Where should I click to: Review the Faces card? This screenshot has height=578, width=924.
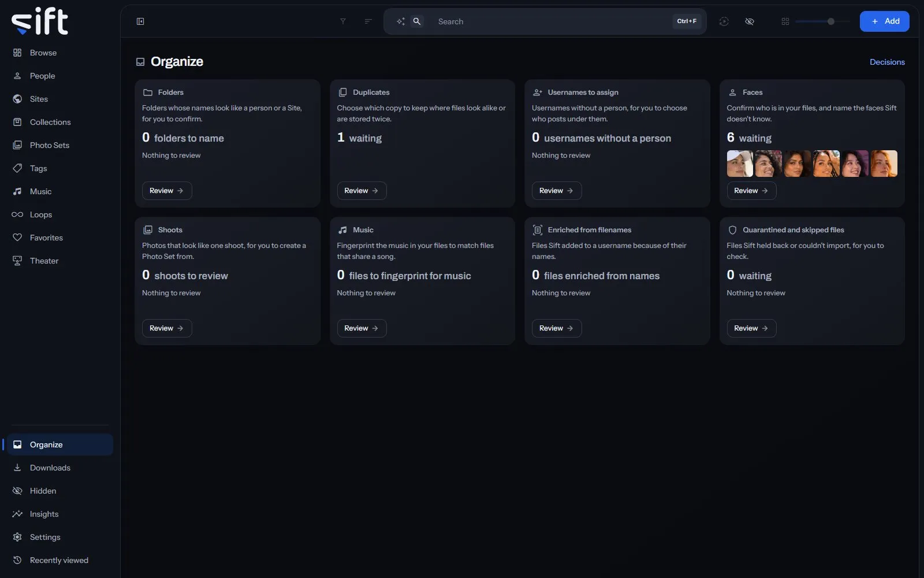(751, 191)
